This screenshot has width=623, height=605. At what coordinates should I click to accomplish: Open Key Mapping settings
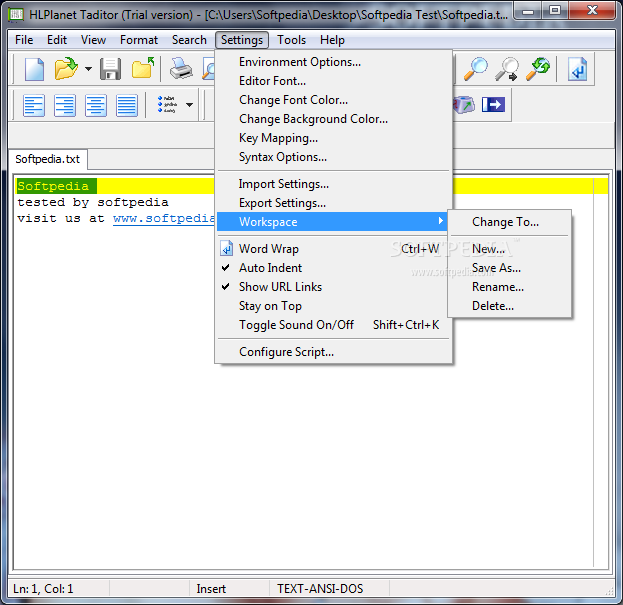coord(333,138)
